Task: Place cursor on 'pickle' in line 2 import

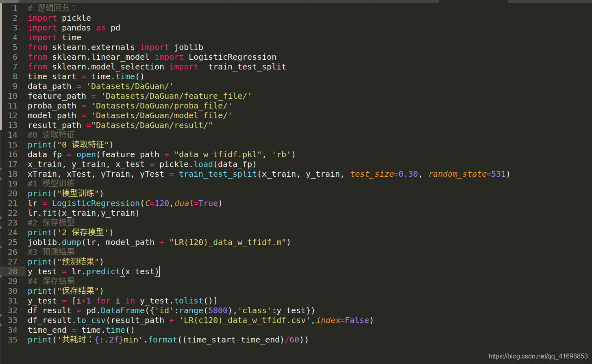Action: tap(76, 18)
